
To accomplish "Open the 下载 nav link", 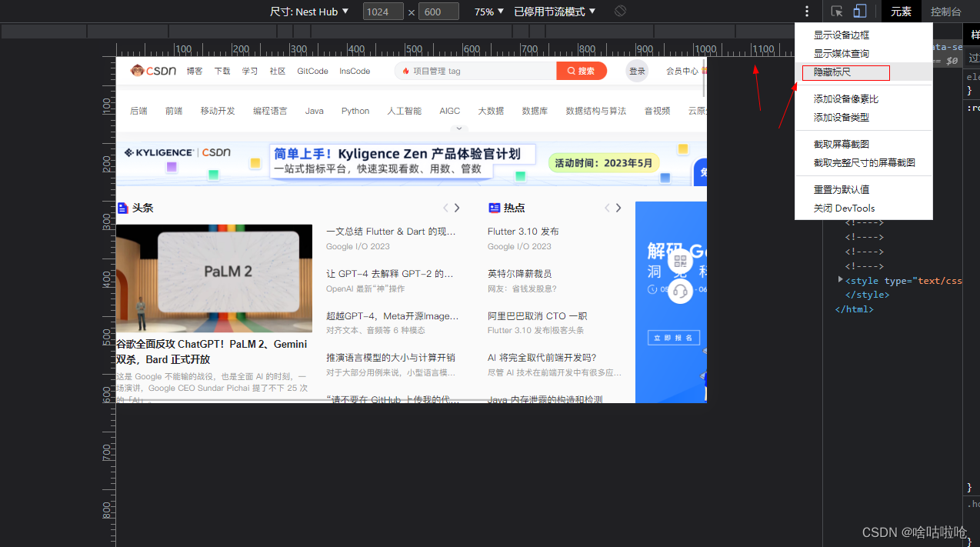I will 222,71.
